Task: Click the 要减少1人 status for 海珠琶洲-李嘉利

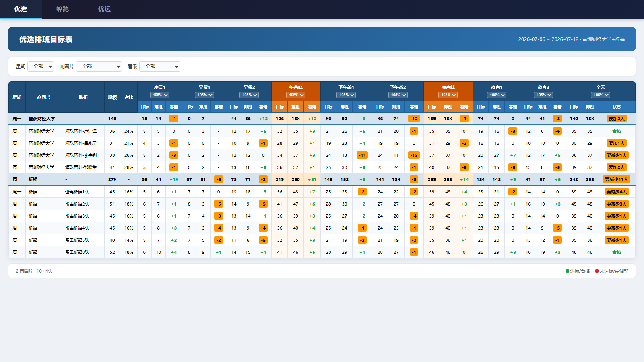Action: click(x=617, y=155)
